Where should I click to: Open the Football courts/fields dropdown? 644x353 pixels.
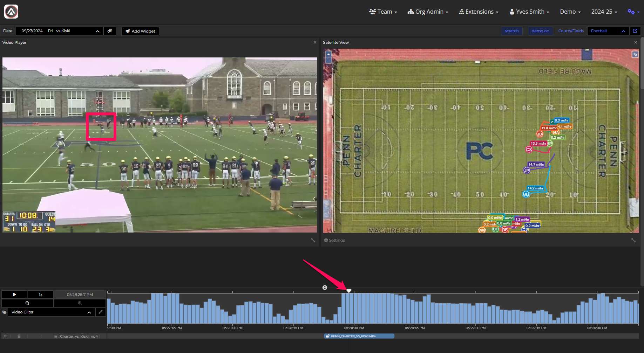(x=608, y=31)
